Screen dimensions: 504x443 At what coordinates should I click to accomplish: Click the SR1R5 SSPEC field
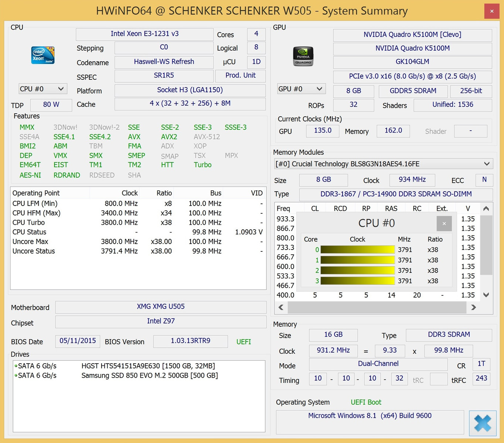point(164,76)
